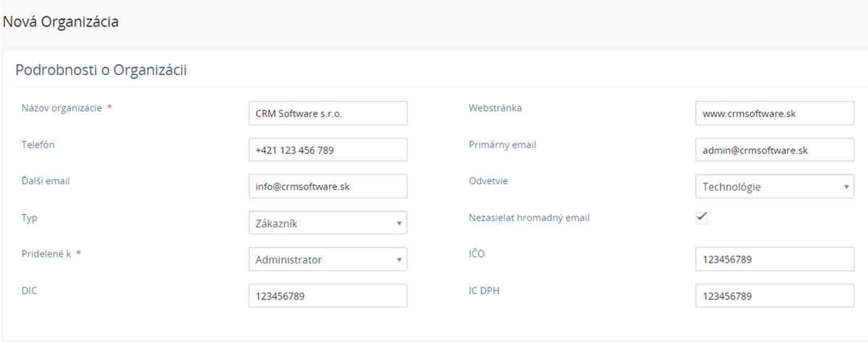This screenshot has width=868, height=342.
Task: Click the Nová Organizácia page title
Action: [x=61, y=22]
